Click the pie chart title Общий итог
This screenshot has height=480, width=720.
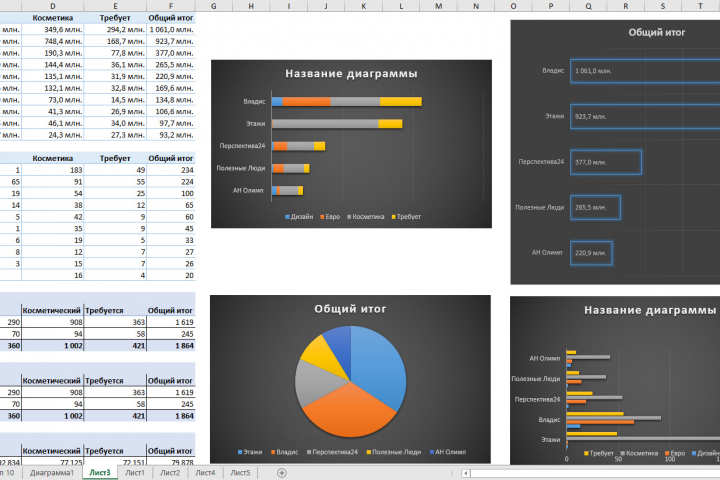pos(350,309)
